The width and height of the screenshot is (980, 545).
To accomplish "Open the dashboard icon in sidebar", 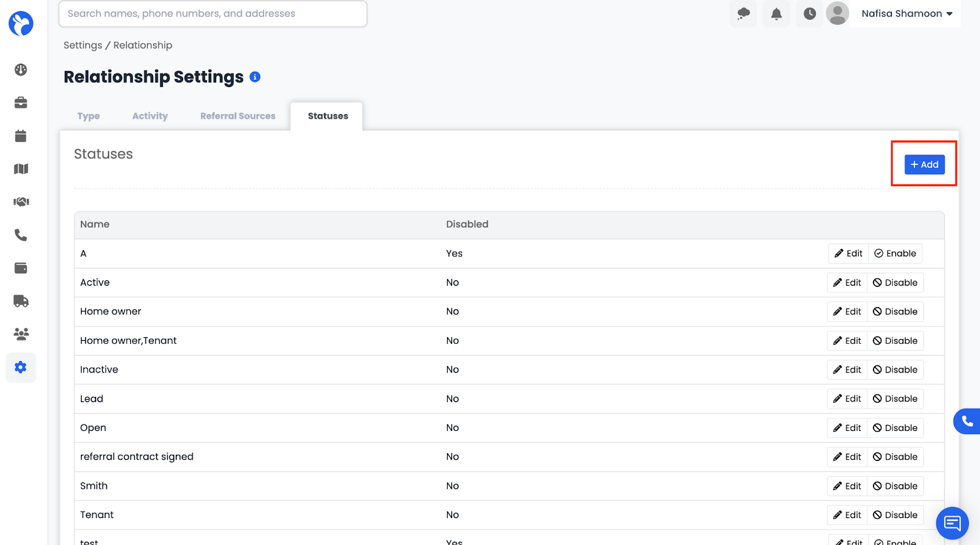I will coord(21,70).
